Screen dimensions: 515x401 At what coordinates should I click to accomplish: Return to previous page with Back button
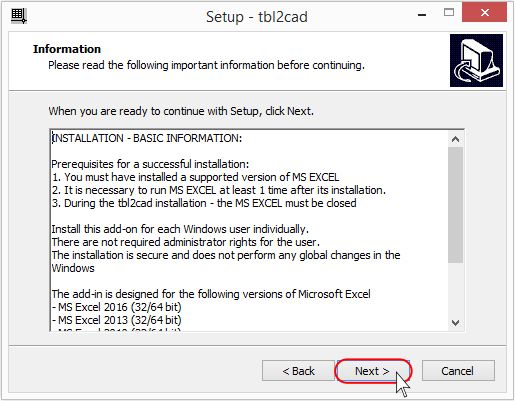(298, 371)
